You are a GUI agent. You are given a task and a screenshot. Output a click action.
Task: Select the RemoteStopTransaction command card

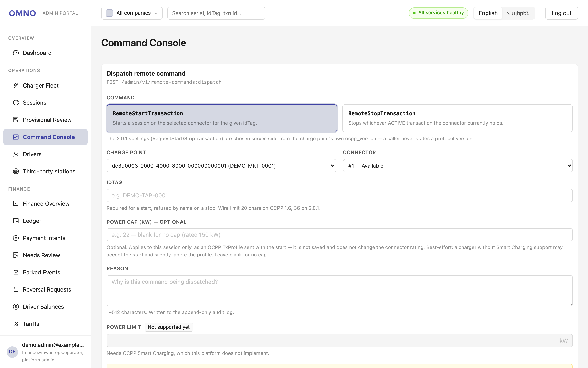(x=457, y=118)
